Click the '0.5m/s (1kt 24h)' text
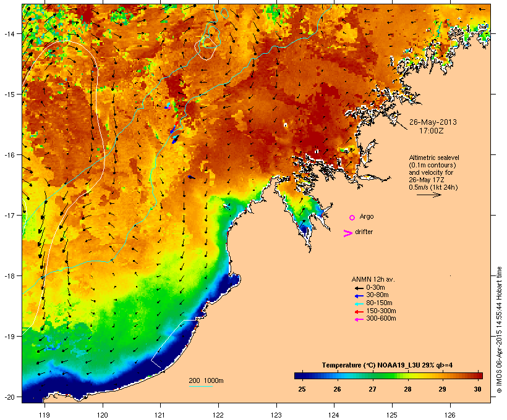Screen dimensions: 507x420 (x=433, y=187)
